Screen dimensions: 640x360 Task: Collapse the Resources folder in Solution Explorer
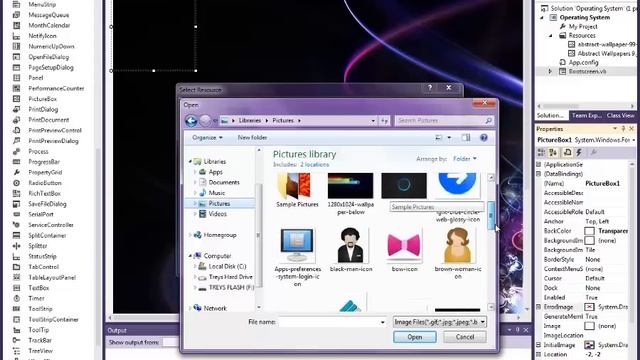(551, 36)
